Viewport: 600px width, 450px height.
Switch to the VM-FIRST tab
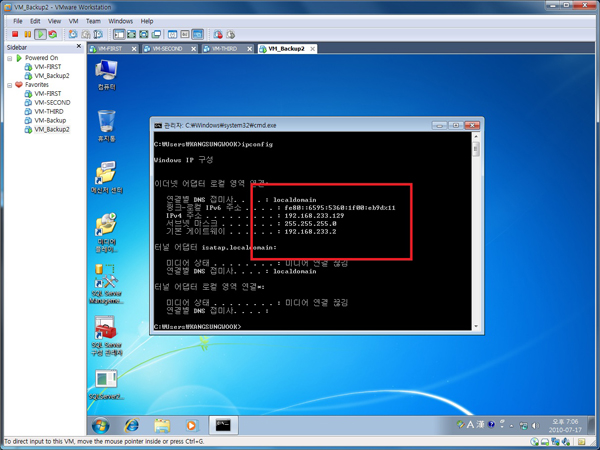(110, 49)
